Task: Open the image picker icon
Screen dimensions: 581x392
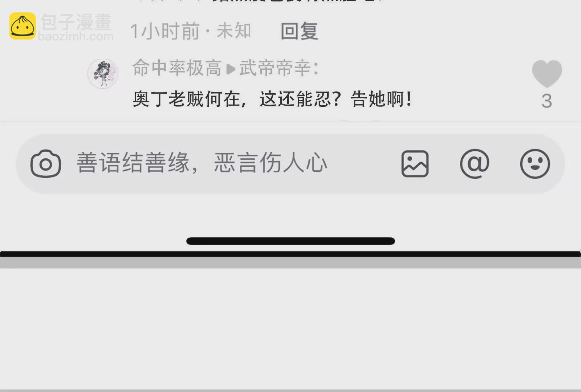Action: [x=415, y=164]
